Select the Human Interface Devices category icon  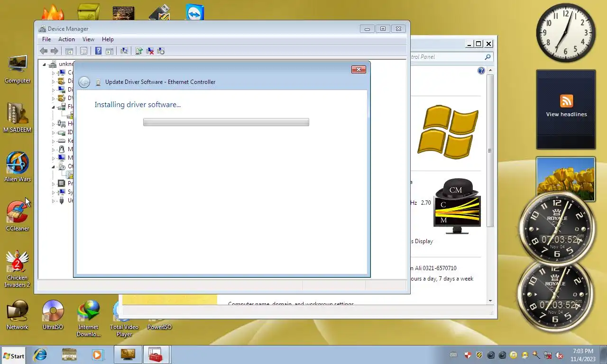62,124
